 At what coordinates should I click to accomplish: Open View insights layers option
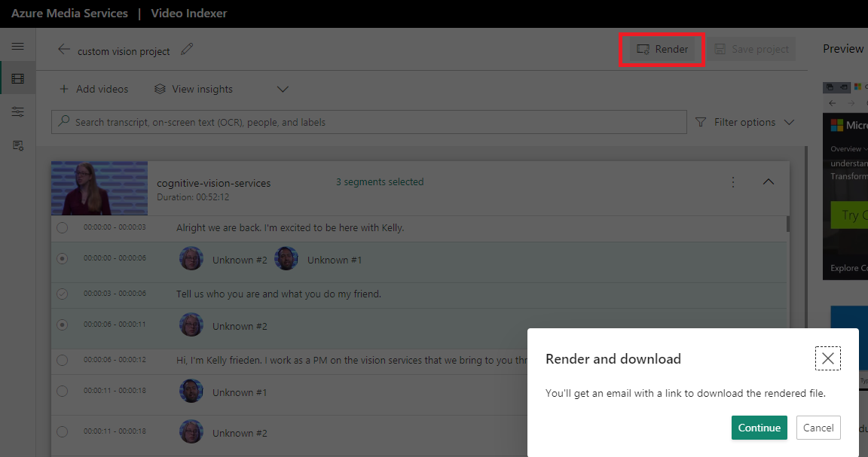click(194, 89)
